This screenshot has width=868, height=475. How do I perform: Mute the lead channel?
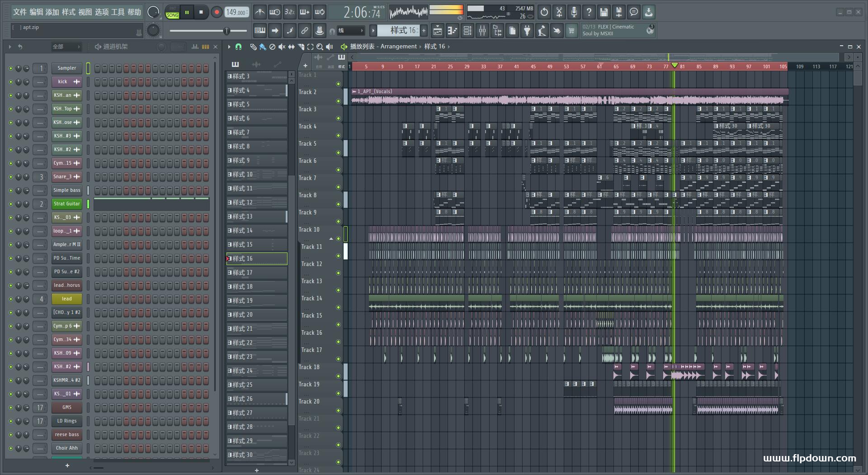11,299
